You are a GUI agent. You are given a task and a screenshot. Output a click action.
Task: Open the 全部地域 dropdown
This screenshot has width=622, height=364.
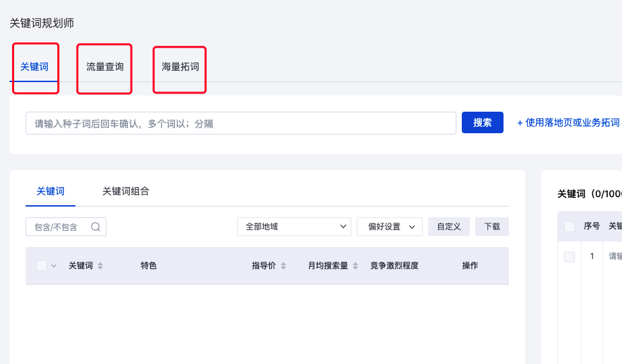(x=294, y=227)
